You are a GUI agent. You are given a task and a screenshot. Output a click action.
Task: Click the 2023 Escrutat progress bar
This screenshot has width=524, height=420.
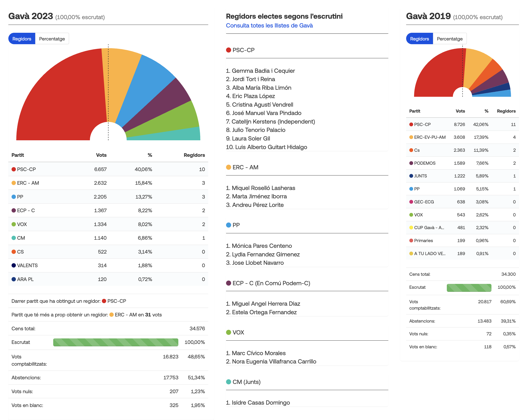(x=116, y=342)
